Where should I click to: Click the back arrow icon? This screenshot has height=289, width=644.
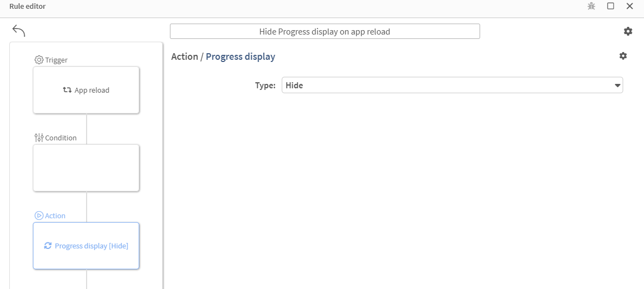(x=19, y=31)
